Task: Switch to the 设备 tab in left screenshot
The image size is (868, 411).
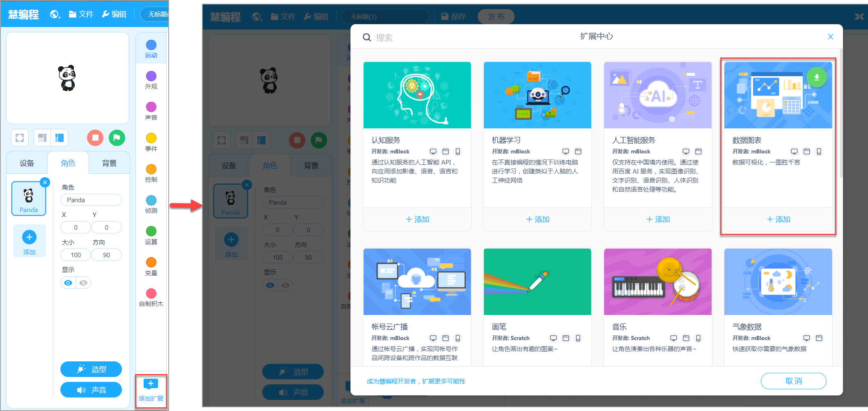Action: click(27, 163)
